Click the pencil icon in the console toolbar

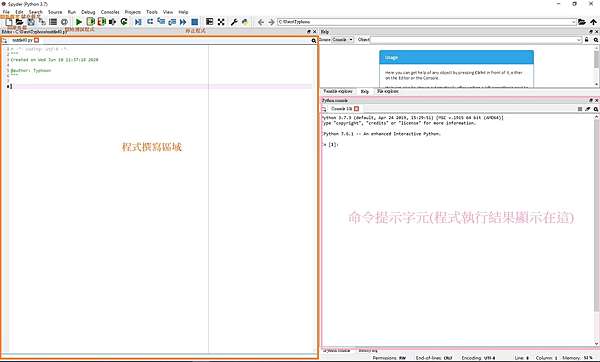pos(588,109)
